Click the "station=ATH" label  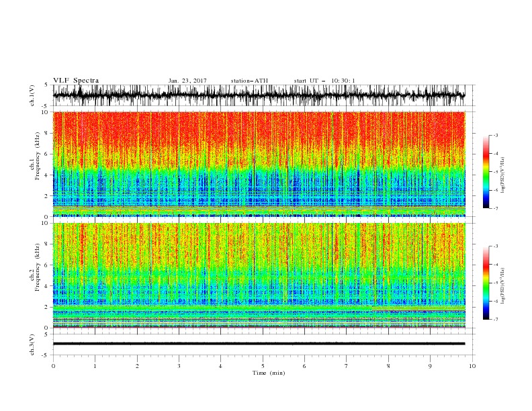pyautogui.click(x=249, y=81)
